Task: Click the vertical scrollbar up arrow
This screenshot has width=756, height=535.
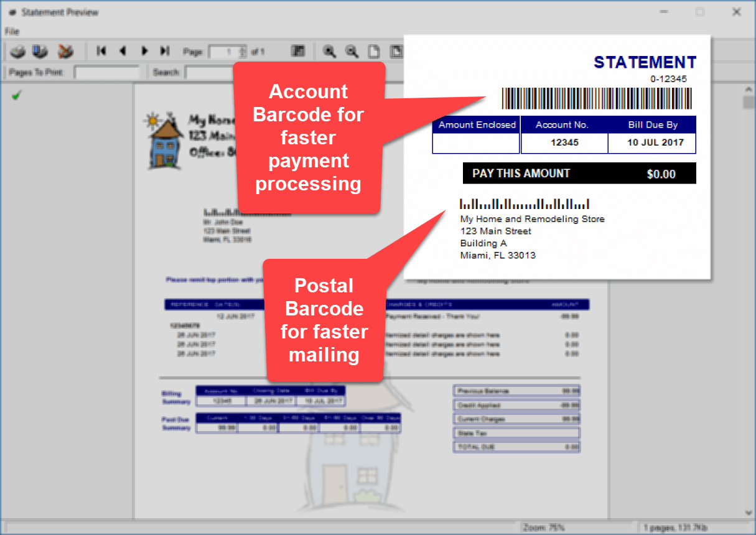Action: (x=749, y=89)
